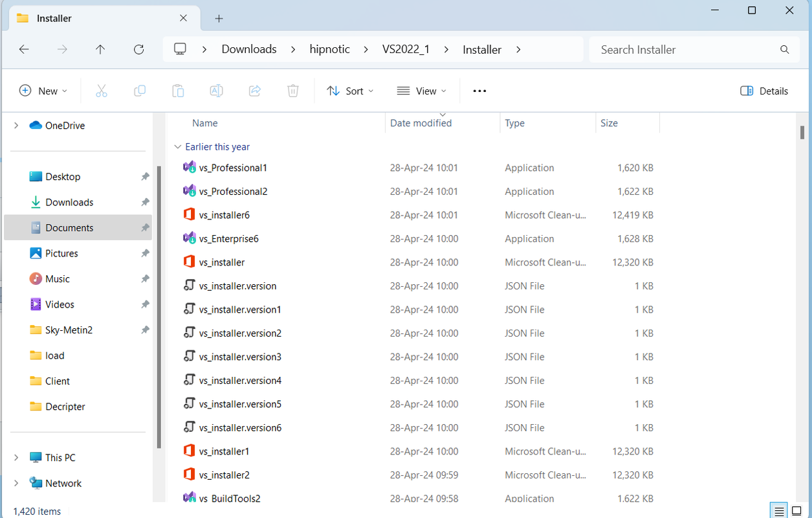Viewport: 812px width, 518px height.
Task: Select vs_Enterprise6 application icon
Action: (189, 238)
